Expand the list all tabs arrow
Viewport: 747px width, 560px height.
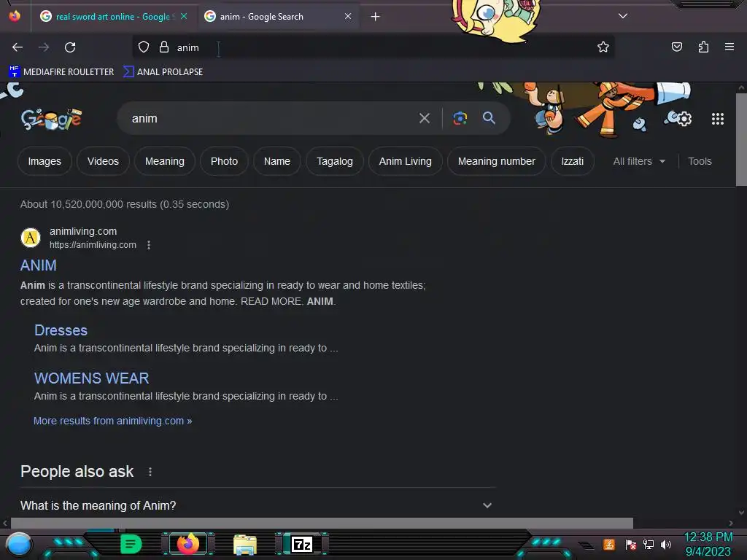[x=622, y=16]
